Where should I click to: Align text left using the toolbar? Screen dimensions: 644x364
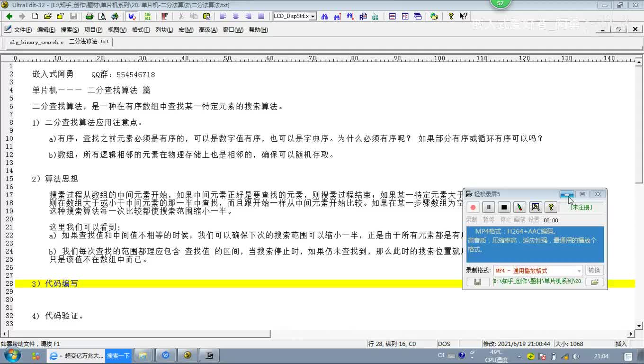tap(223, 16)
